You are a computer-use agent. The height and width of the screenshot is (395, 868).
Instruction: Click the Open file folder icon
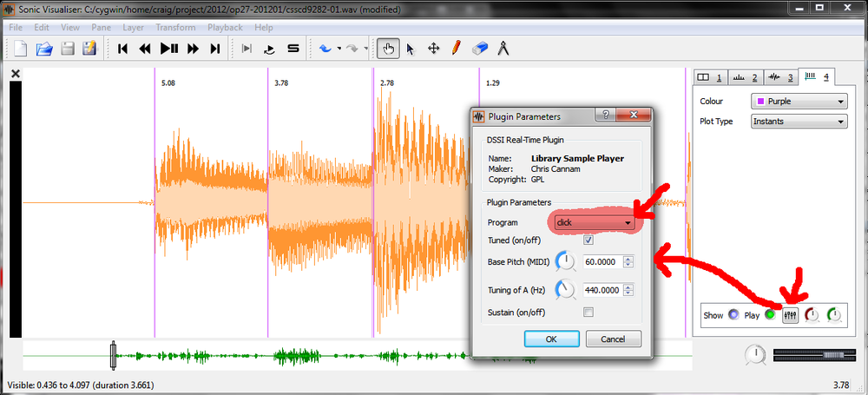44,49
